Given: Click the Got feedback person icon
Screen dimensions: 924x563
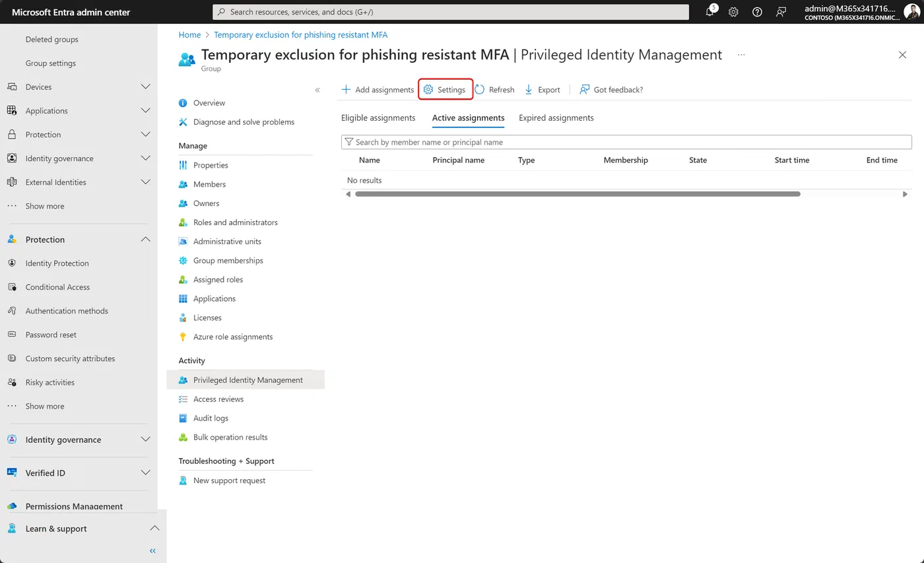Looking at the screenshot, I should (x=584, y=90).
